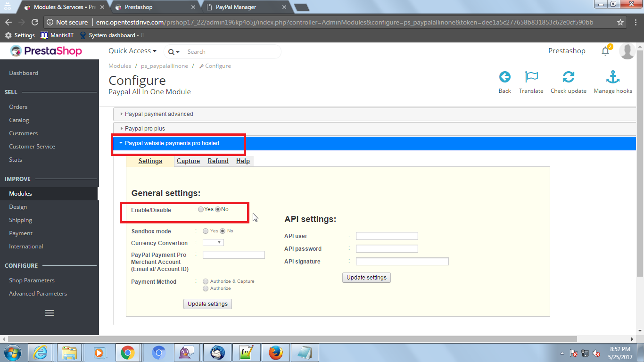
Task: Click the API user input field
Action: coord(387,236)
